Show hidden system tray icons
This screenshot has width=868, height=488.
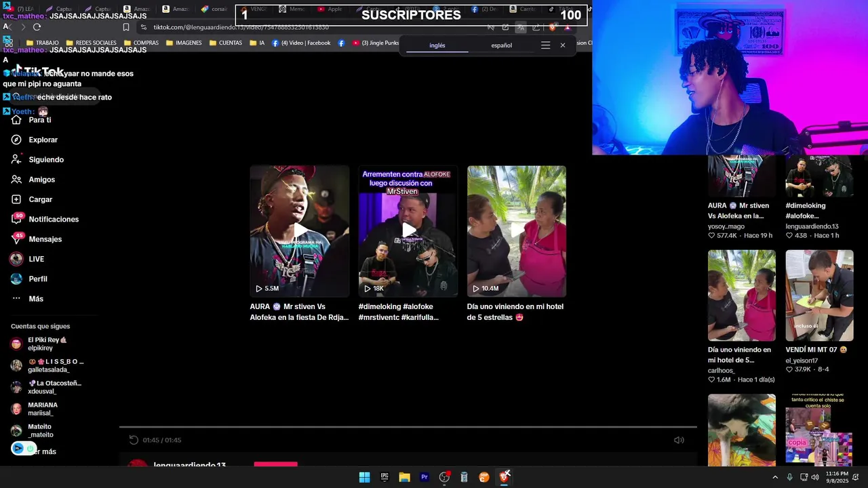pyautogui.click(x=775, y=477)
